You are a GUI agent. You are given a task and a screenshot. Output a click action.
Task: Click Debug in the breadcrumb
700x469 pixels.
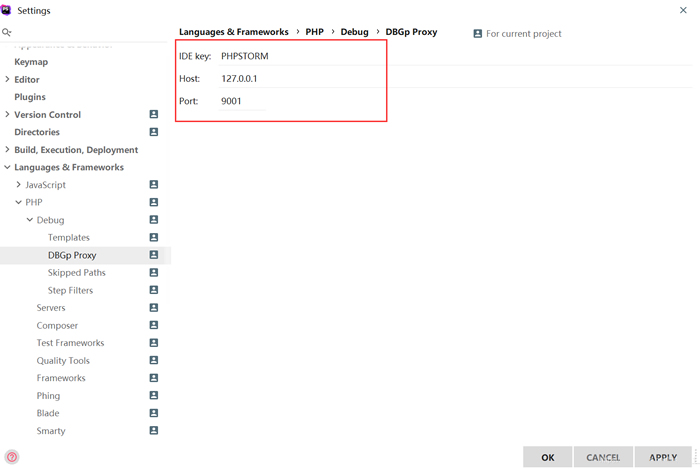coord(354,32)
